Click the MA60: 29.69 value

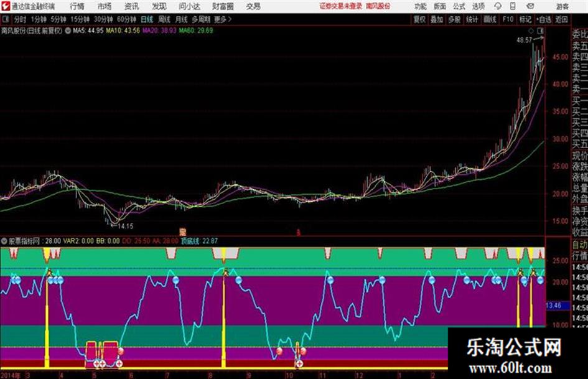[196, 30]
